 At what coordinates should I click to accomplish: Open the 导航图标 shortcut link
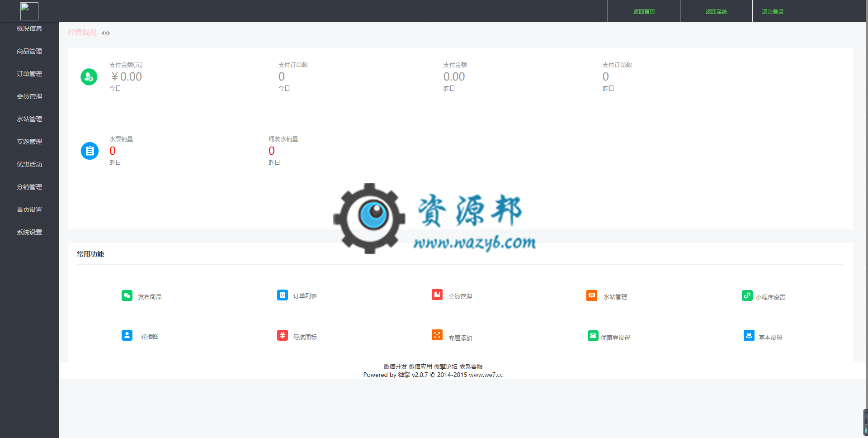pos(305,337)
